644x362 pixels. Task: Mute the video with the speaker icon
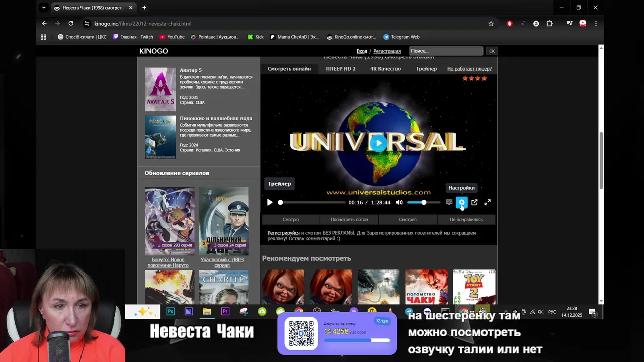(x=399, y=202)
